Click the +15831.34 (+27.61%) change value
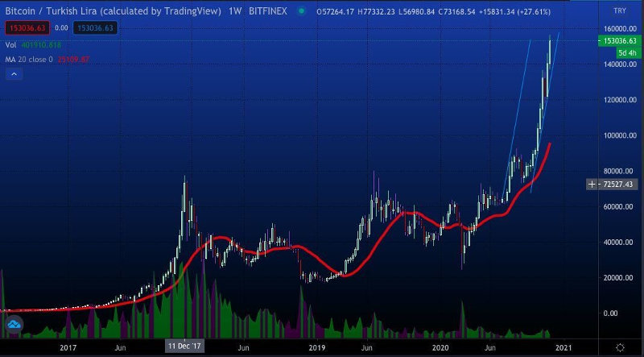The width and height of the screenshot is (644, 357). click(x=514, y=11)
